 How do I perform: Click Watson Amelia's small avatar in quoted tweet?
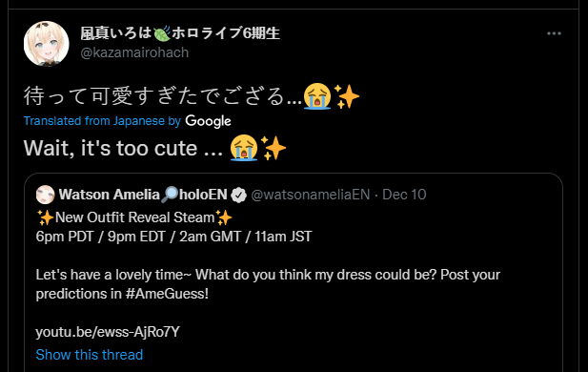46,195
